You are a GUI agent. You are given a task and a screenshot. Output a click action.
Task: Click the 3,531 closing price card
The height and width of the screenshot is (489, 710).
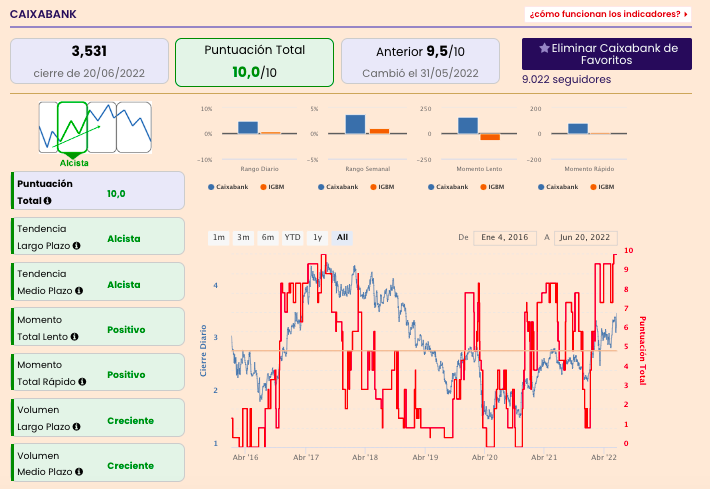tap(89, 61)
